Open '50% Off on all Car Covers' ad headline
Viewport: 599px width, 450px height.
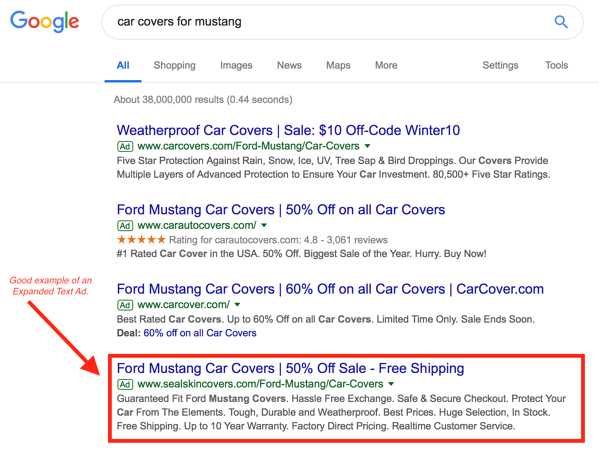[281, 210]
